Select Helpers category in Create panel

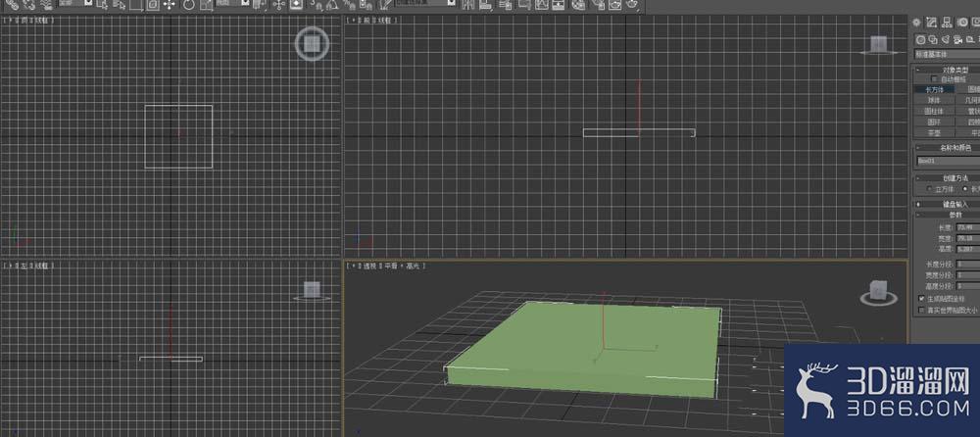coord(969,39)
